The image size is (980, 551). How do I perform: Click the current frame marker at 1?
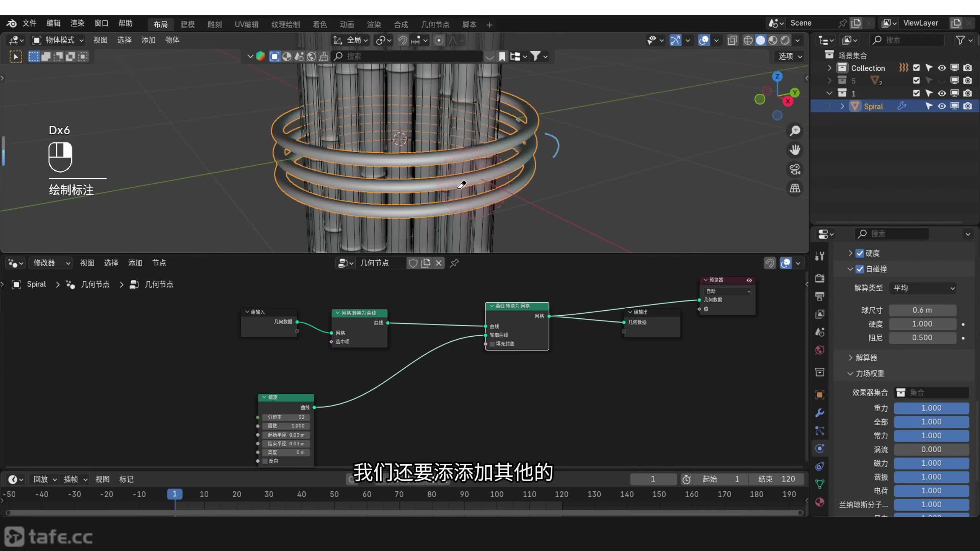tap(175, 494)
